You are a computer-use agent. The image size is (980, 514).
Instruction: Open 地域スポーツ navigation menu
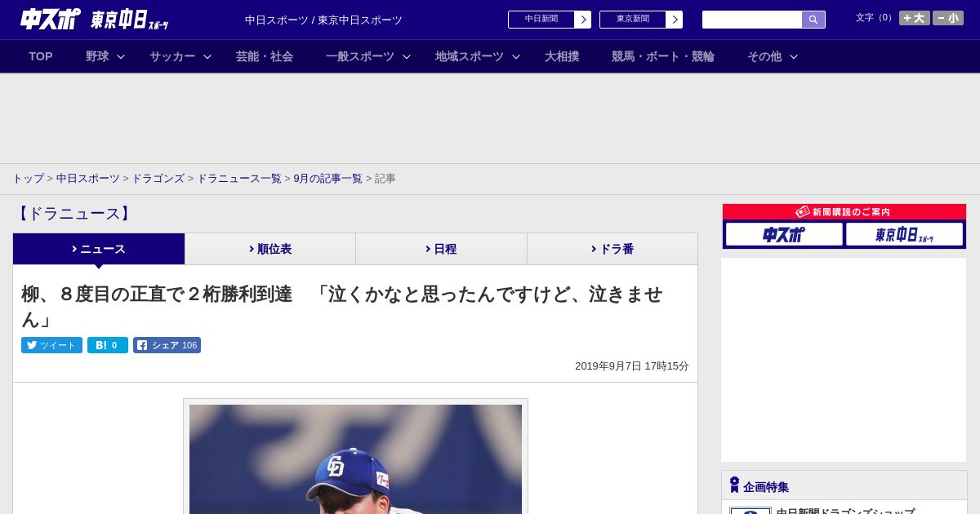point(470,56)
